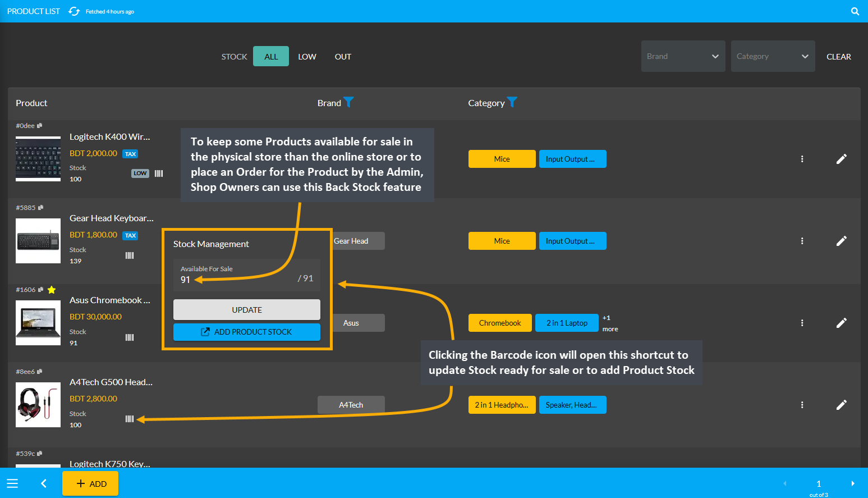The image size is (868, 498).
Task: Click Mice category tag on Logitech K400
Action: point(502,159)
